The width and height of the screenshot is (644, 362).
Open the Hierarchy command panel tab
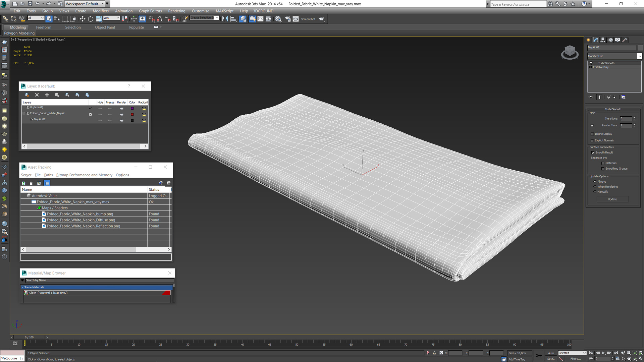click(x=603, y=40)
